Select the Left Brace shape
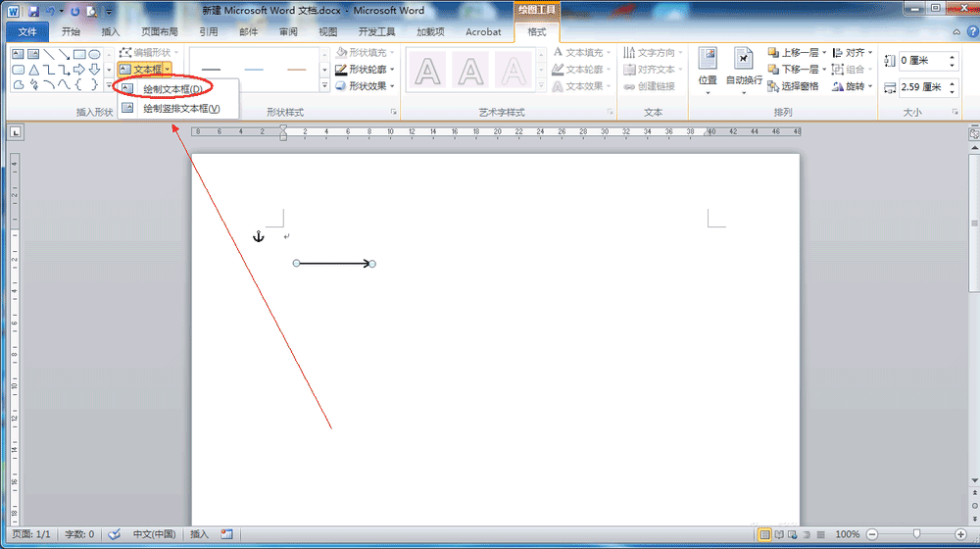980x549 pixels. 78,84
